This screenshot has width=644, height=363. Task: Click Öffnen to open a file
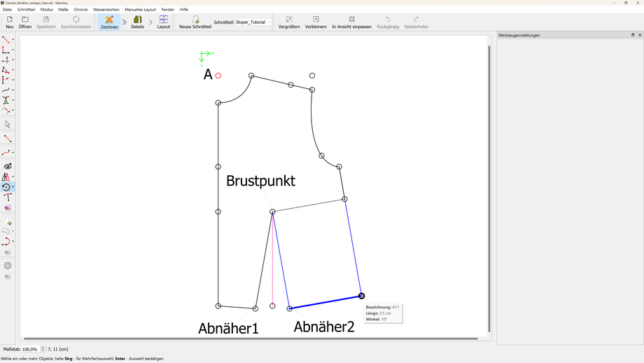coord(25,22)
